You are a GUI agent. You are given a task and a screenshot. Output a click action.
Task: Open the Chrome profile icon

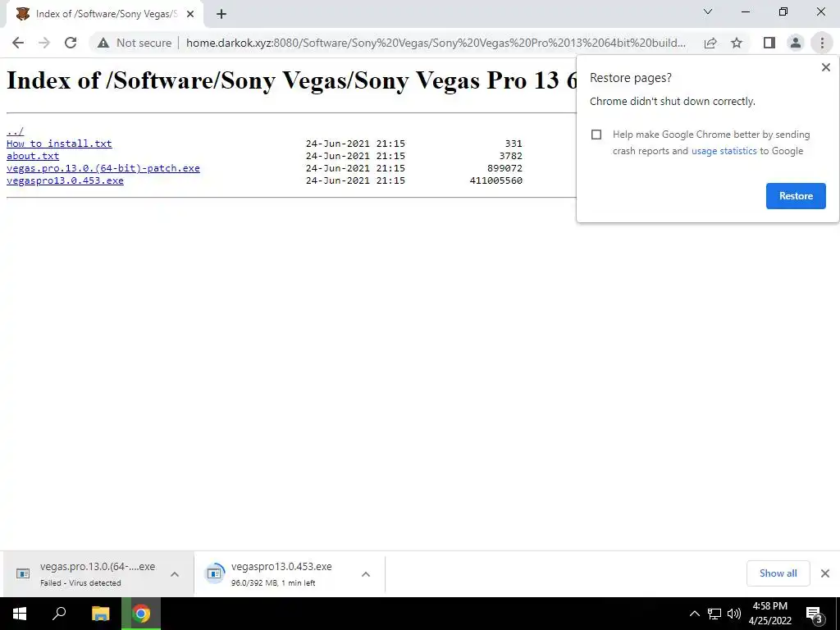tap(796, 43)
